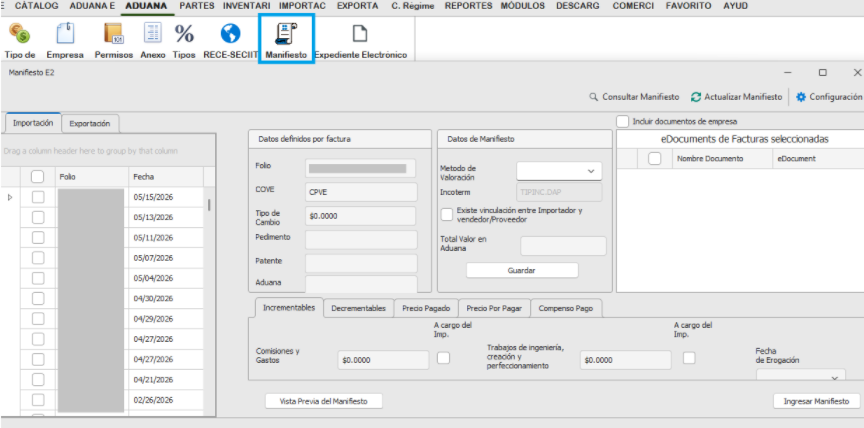Screen dimensions: 864x428
Task: Open the MÓDULOS menu
Action: pos(522,6)
